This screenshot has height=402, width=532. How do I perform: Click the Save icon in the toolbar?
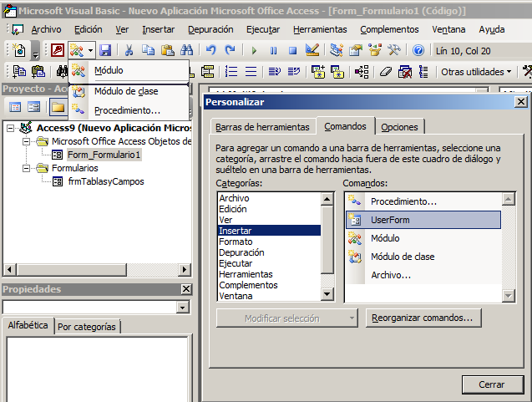[105, 51]
